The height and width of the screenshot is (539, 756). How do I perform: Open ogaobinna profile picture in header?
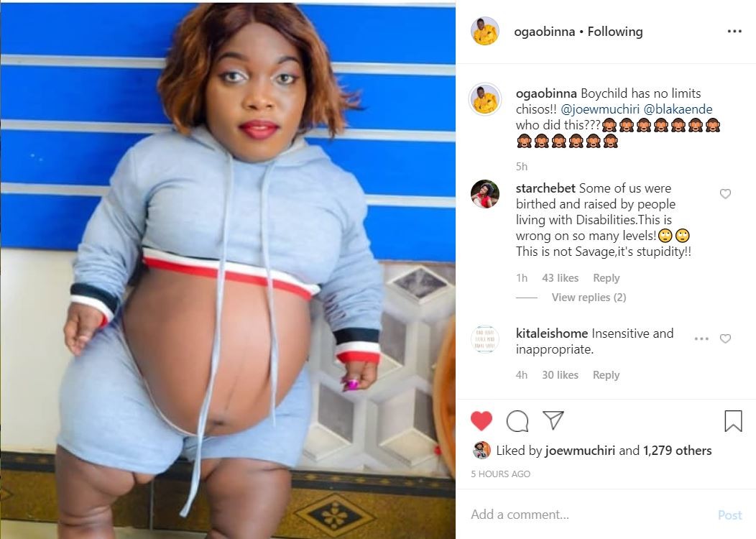coord(484,32)
